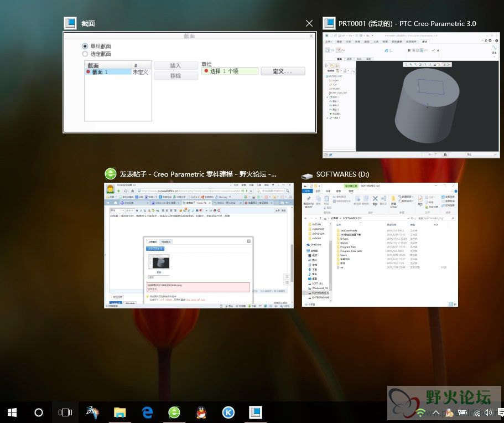Select the 草绘截面 radio button
This screenshot has width=504, height=423.
[x=85, y=46]
